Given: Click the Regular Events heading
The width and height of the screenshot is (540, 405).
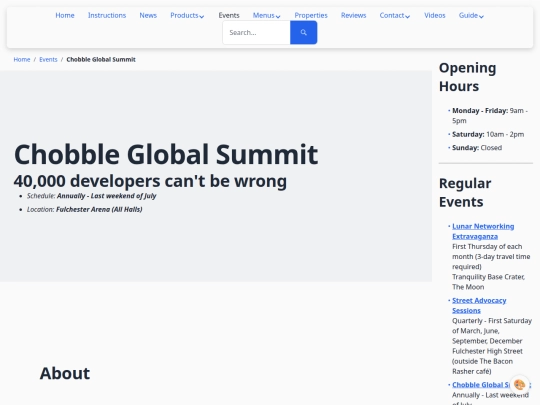Looking at the screenshot, I should point(465,193).
